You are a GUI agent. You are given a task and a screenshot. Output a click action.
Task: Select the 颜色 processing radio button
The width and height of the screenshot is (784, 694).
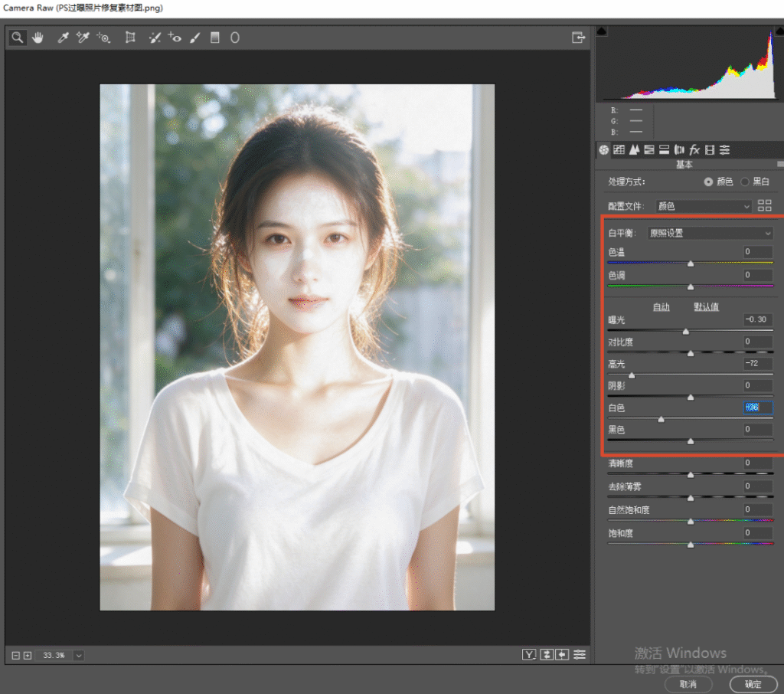point(708,182)
